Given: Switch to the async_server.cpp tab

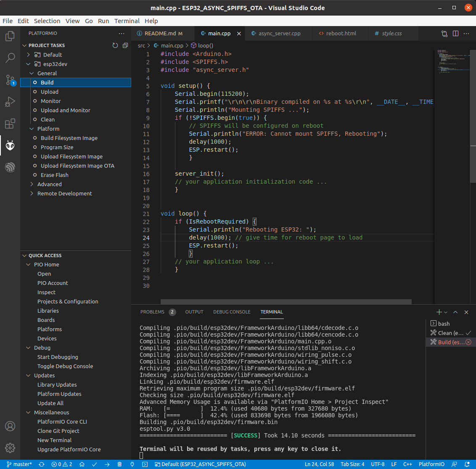Looking at the screenshot, I should [x=278, y=33].
